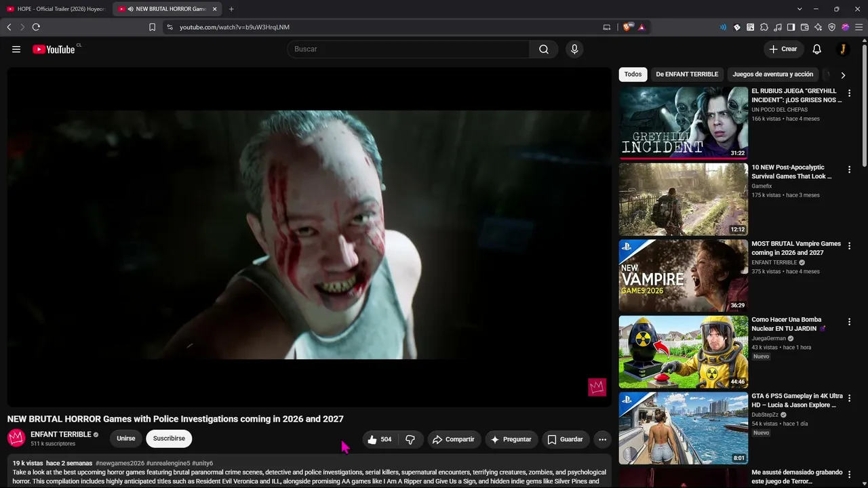Image resolution: width=868 pixels, height=488 pixels.
Task: Open the account avatar menu
Action: point(843,49)
